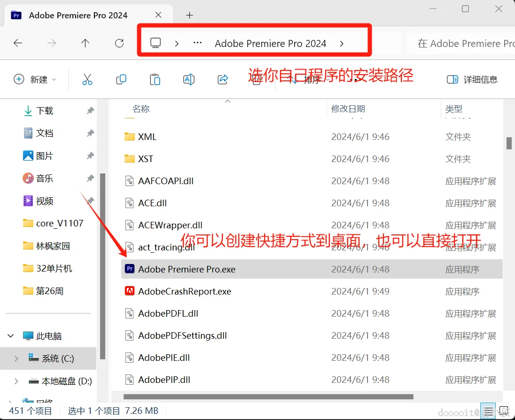
Task: Click the pin icon next to 图片
Action: 90,156
